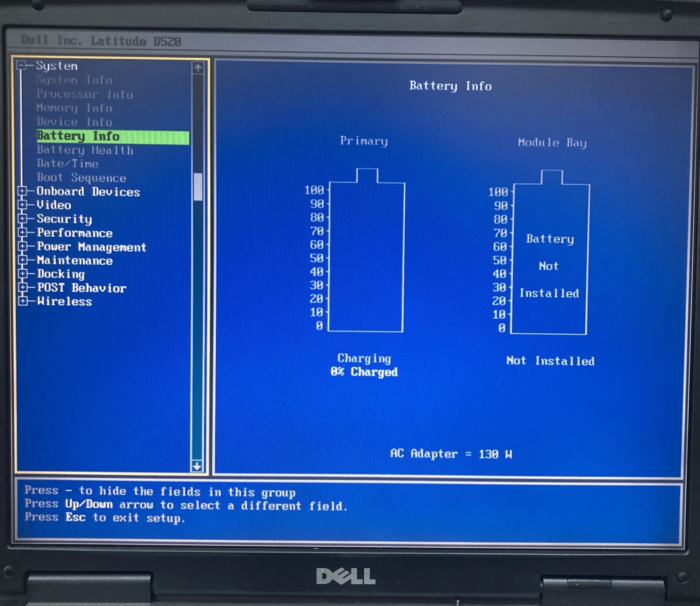Expand the Performance group

click(22, 232)
